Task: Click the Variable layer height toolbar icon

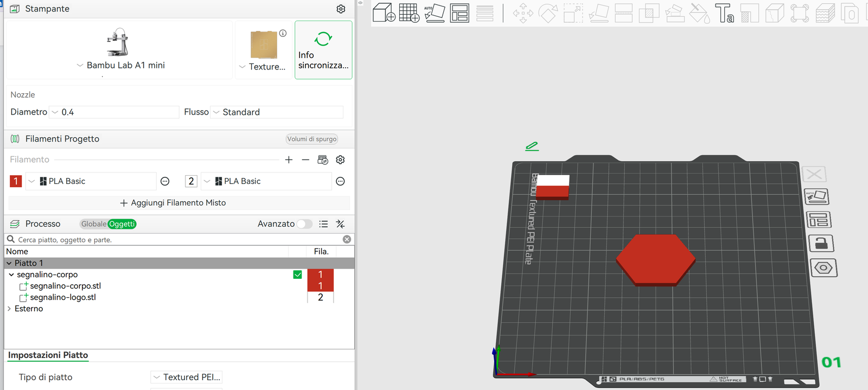Action: pos(485,12)
